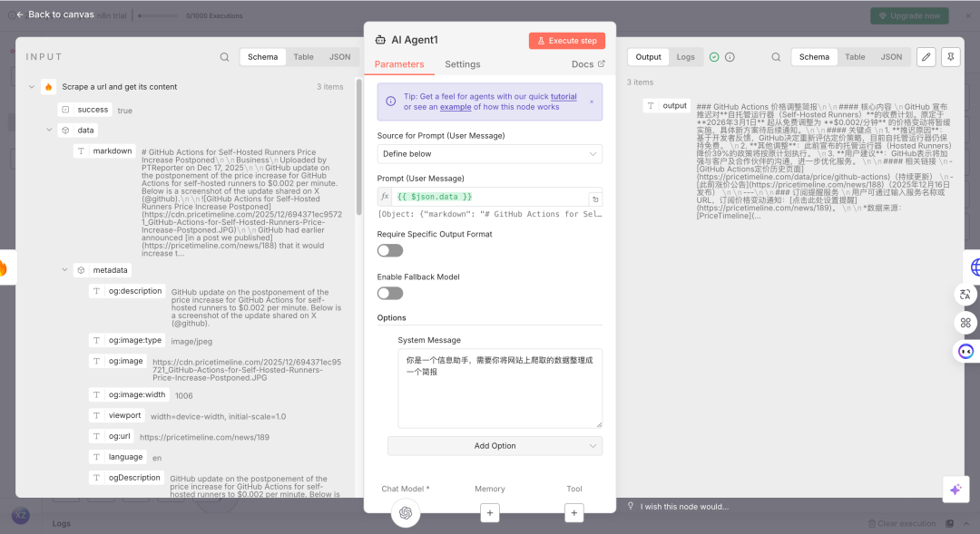This screenshot has height=534, width=980.
Task: Collapse Scrape a url node tree
Action: (x=32, y=87)
